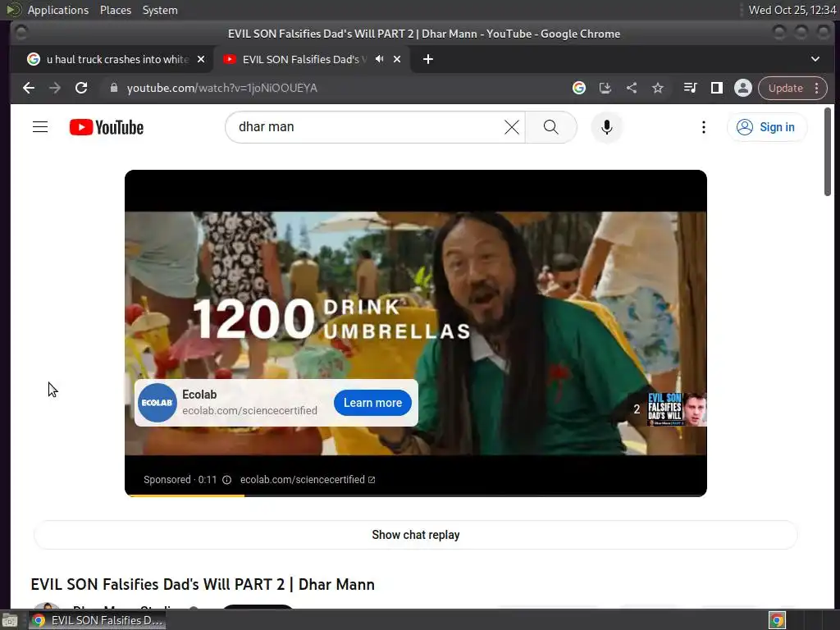Click the sponsored info circle icon
The image size is (840, 630).
coord(227,479)
